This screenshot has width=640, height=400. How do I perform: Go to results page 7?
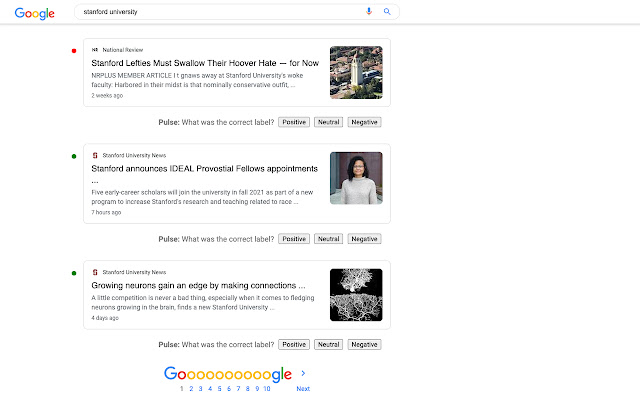coord(238,389)
